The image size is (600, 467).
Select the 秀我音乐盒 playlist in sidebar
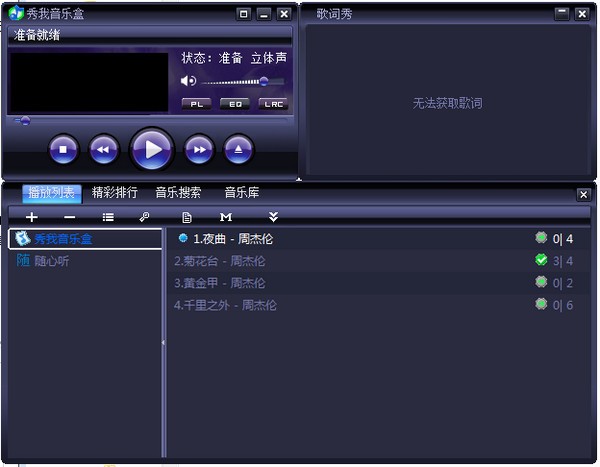85,239
